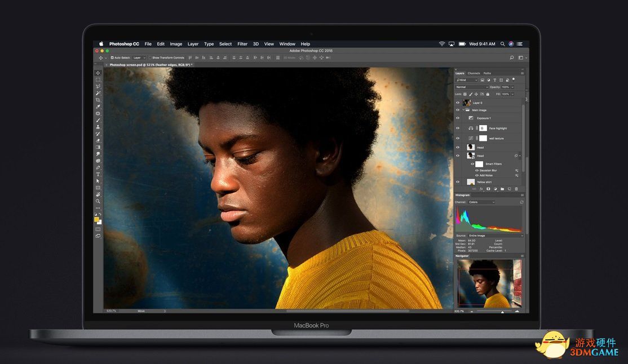628x364 pixels.
Task: Toggle Quick Mask mode icon
Action: (x=98, y=229)
